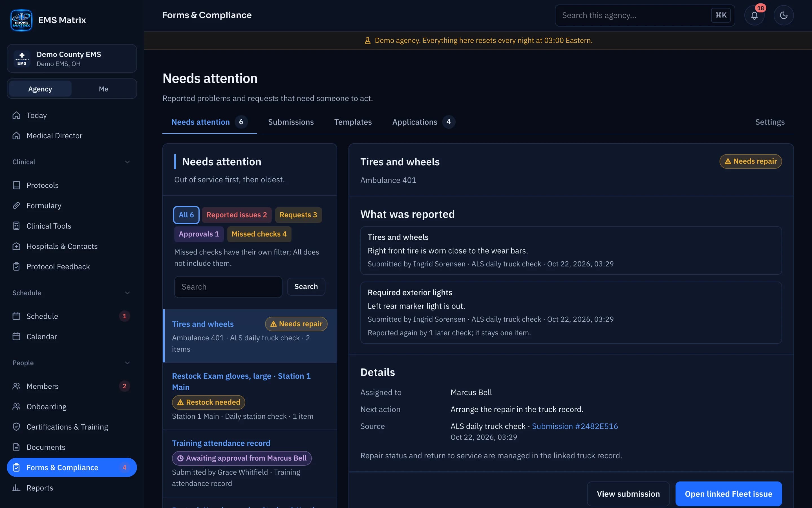Toggle dark mode moon icon
This screenshot has width=812, height=508.
784,16
